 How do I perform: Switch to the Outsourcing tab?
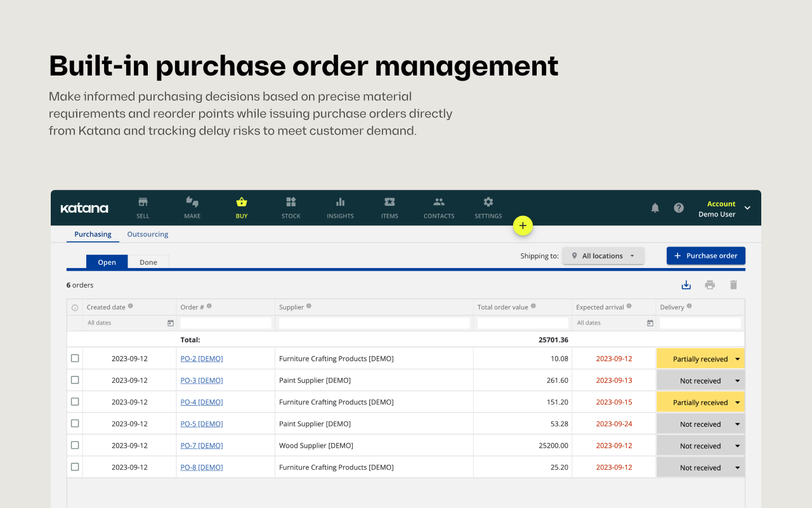coord(148,234)
